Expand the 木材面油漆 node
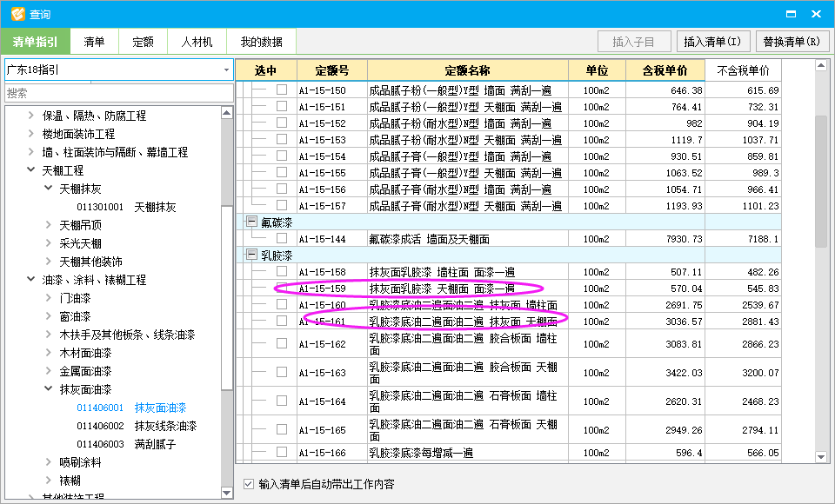Viewport: 835px width, 504px height. [49, 352]
